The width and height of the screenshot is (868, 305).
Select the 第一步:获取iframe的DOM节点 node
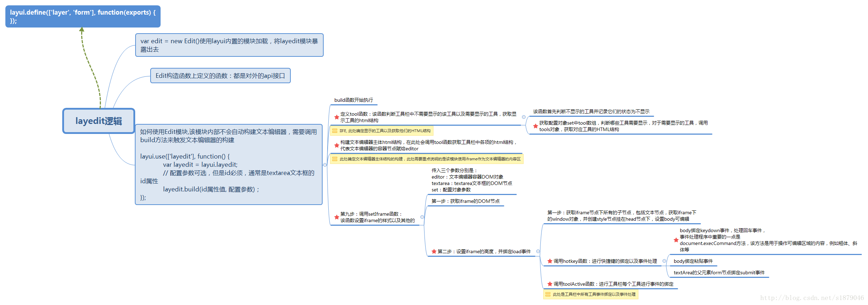tap(466, 201)
